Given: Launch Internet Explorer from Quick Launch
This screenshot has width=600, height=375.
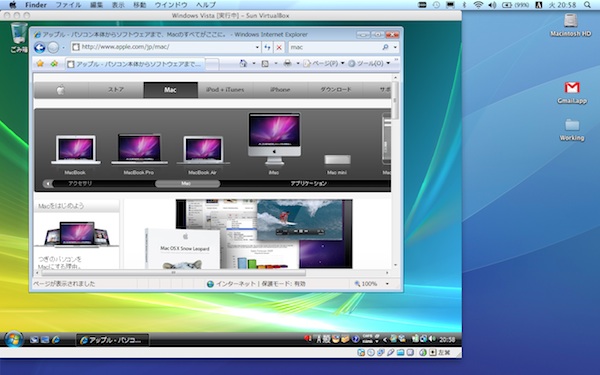Looking at the screenshot, I should coord(56,339).
